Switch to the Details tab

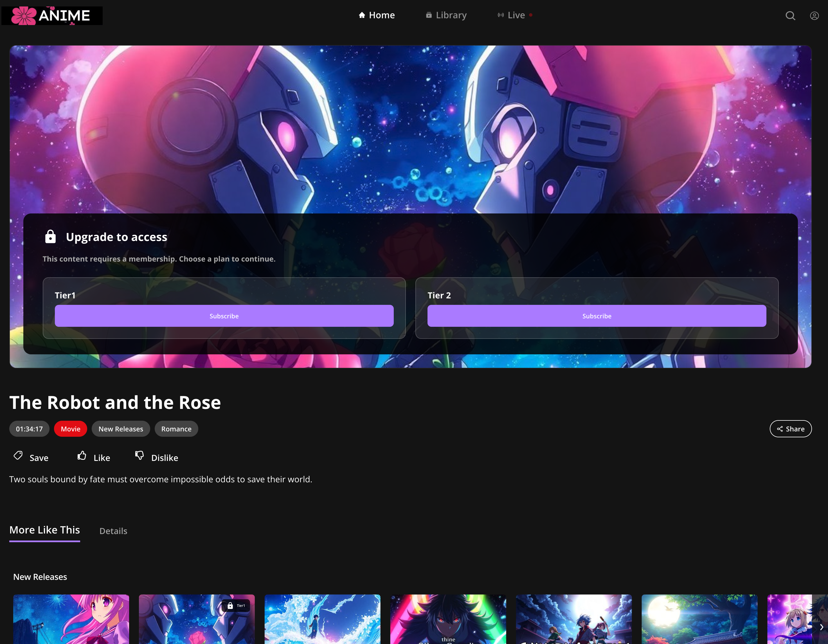(x=113, y=531)
